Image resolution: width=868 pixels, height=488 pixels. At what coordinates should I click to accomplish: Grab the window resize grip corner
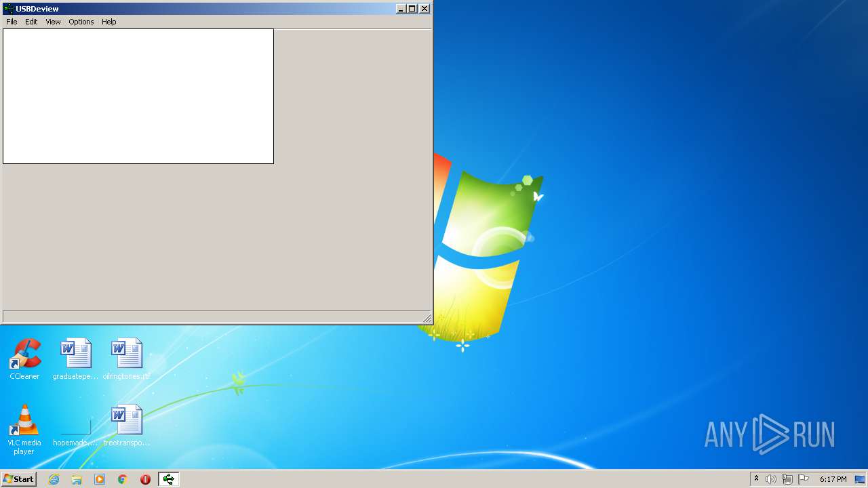(x=427, y=318)
